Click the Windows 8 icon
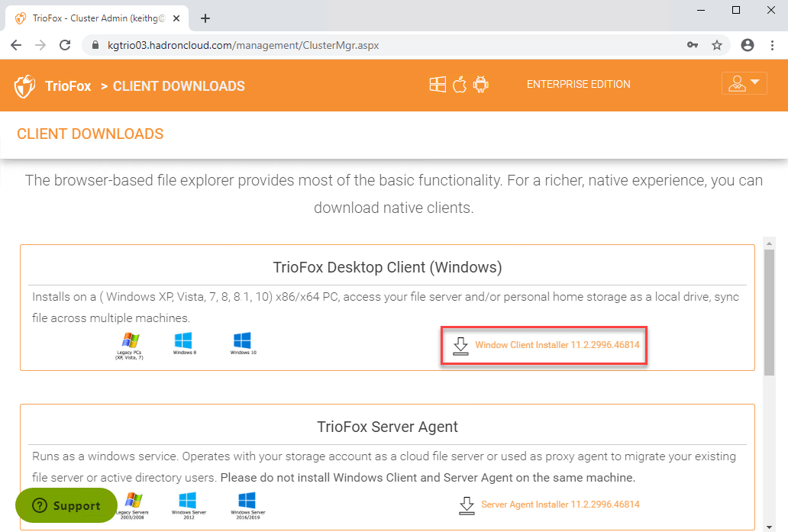 coord(184,343)
